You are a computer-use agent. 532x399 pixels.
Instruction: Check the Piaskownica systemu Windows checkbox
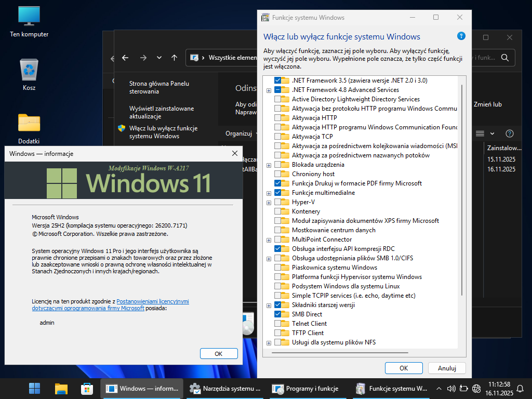[278, 268]
